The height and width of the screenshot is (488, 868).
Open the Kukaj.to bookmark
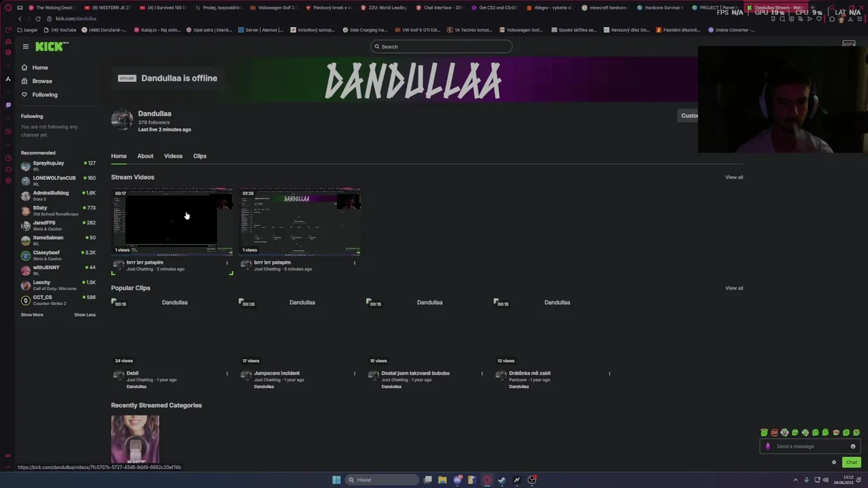[157, 30]
